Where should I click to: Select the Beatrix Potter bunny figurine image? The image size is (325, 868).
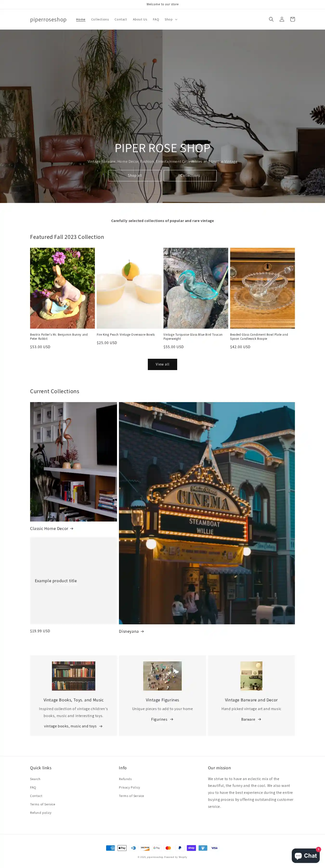(62, 288)
